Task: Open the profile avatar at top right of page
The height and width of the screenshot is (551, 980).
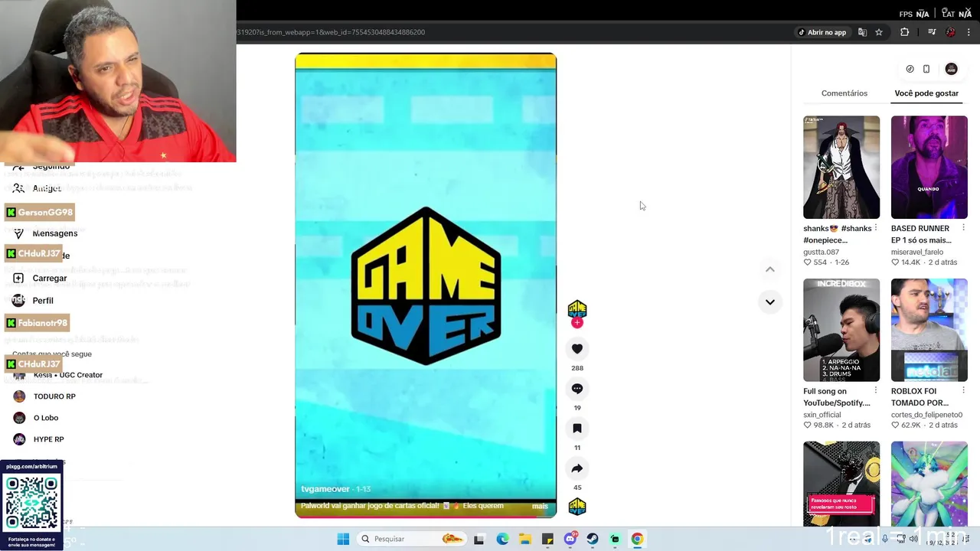Action: pyautogui.click(x=952, y=69)
